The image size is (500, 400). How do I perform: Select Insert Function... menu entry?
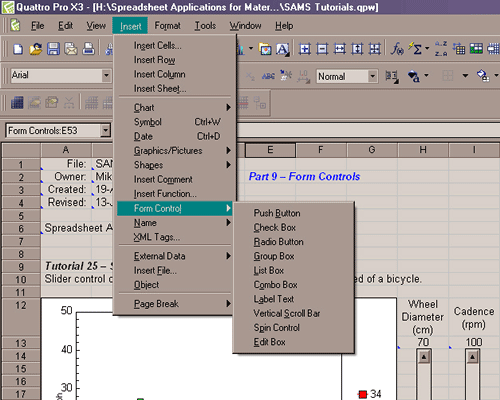tap(174, 193)
